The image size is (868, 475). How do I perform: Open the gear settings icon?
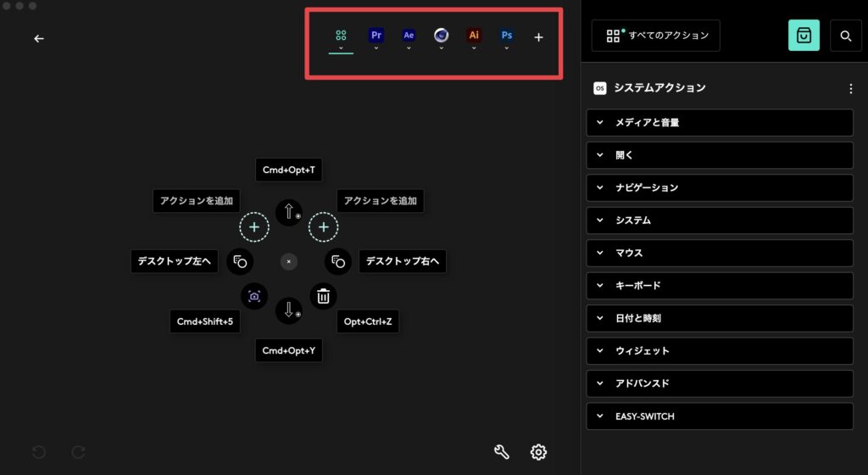point(538,452)
